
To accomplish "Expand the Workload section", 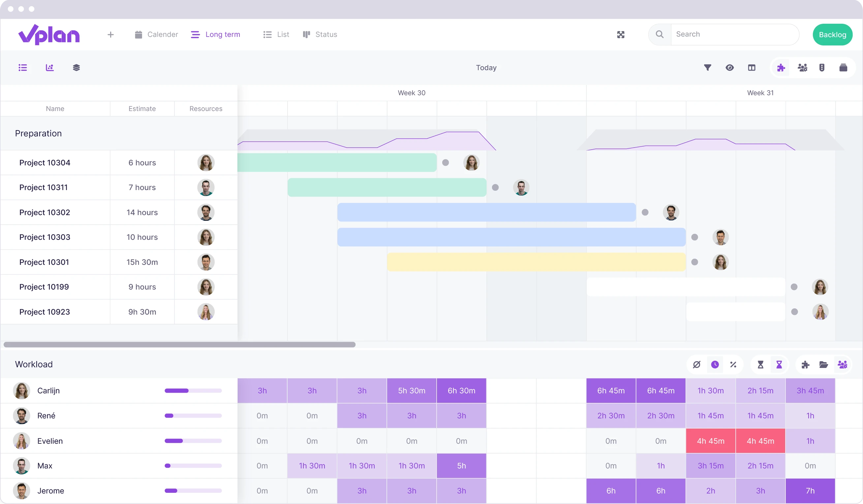I will (x=34, y=364).
